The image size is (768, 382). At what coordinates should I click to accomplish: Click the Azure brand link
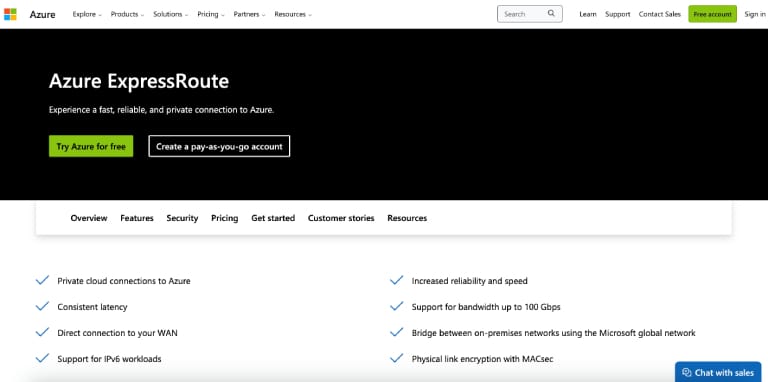[42, 14]
